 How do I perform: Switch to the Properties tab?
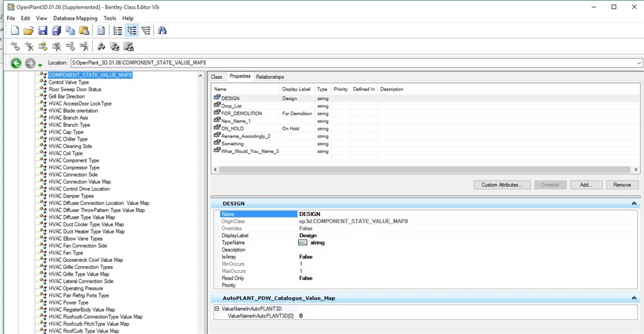coord(240,76)
